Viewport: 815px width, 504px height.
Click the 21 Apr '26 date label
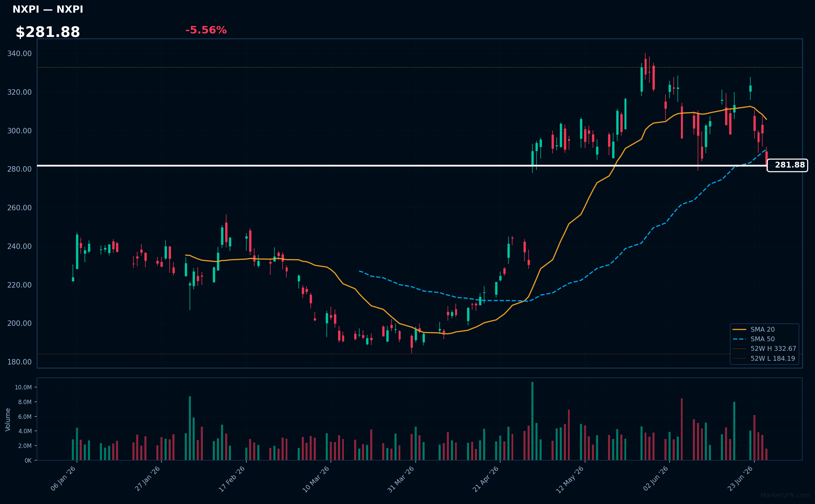pos(486,479)
